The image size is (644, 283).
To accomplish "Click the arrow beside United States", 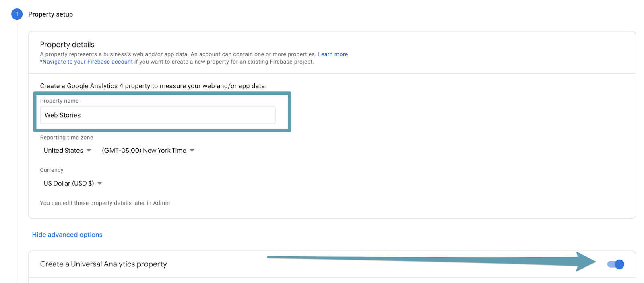I will point(89,151).
